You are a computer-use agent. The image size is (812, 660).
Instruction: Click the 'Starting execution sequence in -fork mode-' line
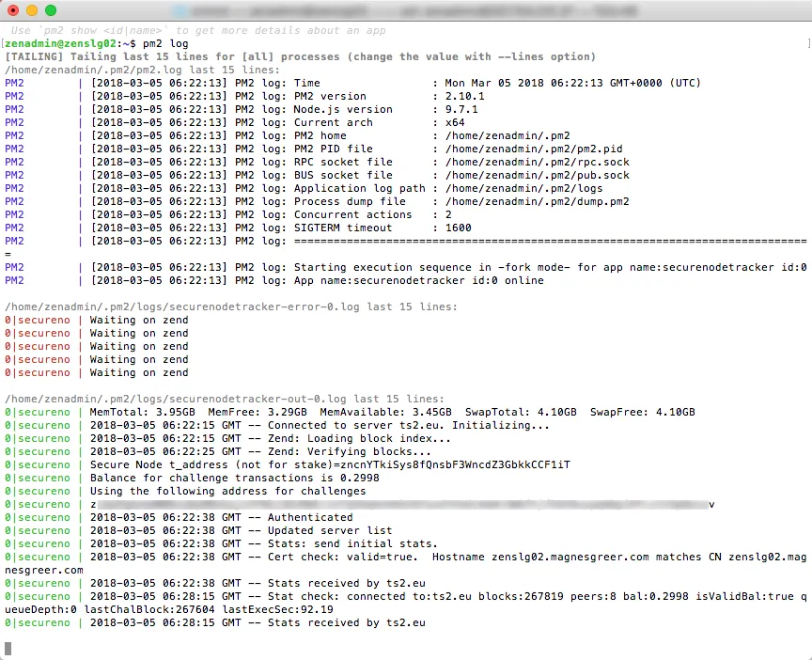[x=406, y=267]
